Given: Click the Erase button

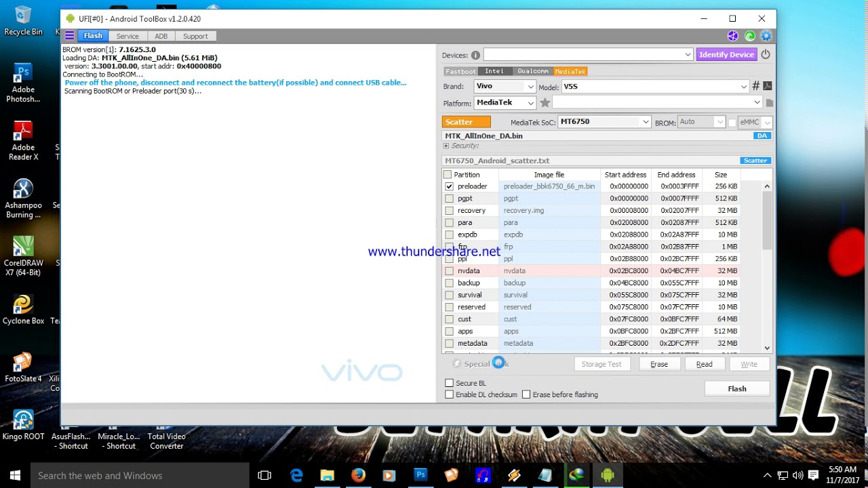Looking at the screenshot, I should tap(659, 364).
